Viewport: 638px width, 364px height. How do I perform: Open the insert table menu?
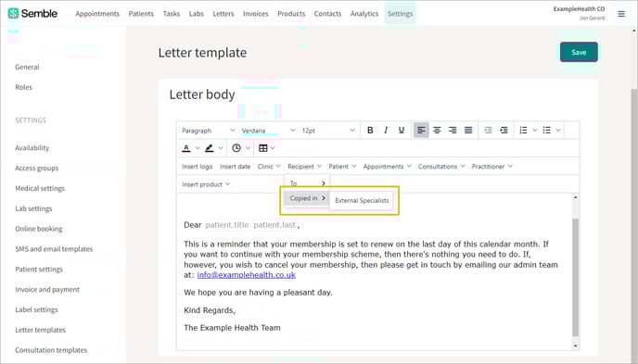pyautogui.click(x=266, y=148)
